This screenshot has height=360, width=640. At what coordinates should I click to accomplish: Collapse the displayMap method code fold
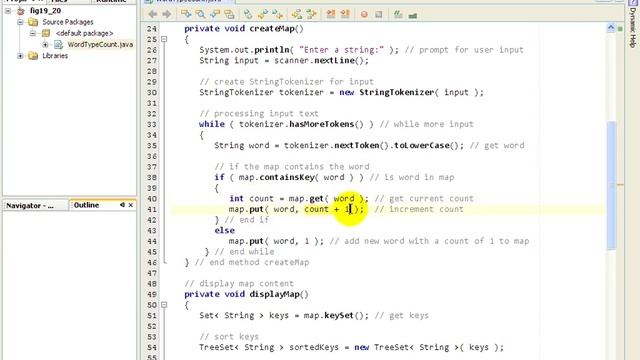pyautogui.click(x=164, y=305)
